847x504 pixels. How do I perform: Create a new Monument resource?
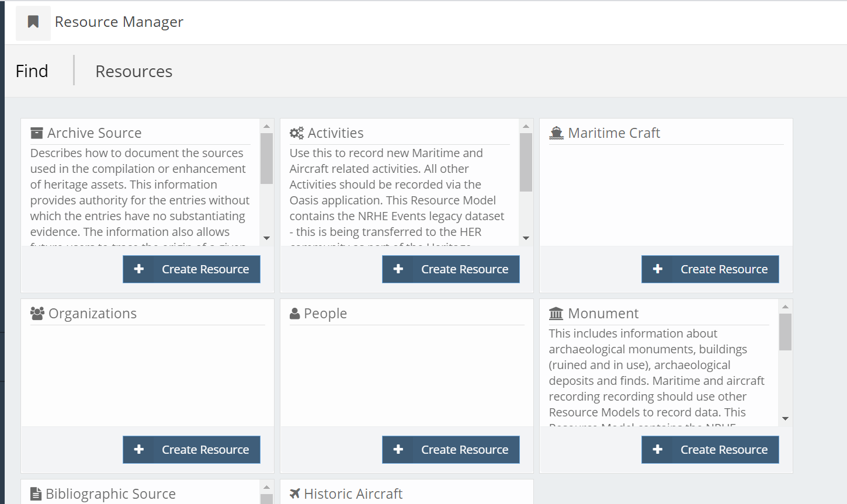pyautogui.click(x=710, y=449)
